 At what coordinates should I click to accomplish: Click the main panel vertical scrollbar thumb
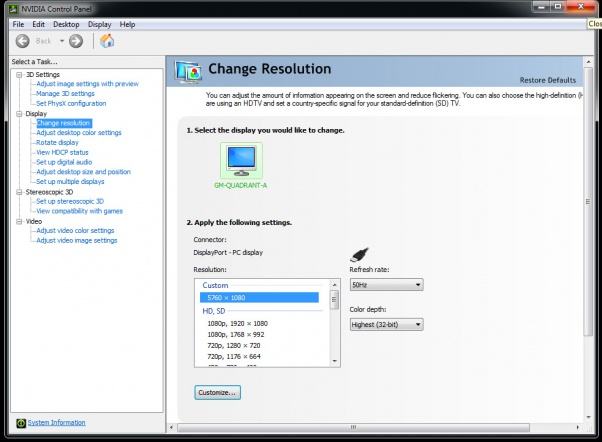(x=588, y=202)
